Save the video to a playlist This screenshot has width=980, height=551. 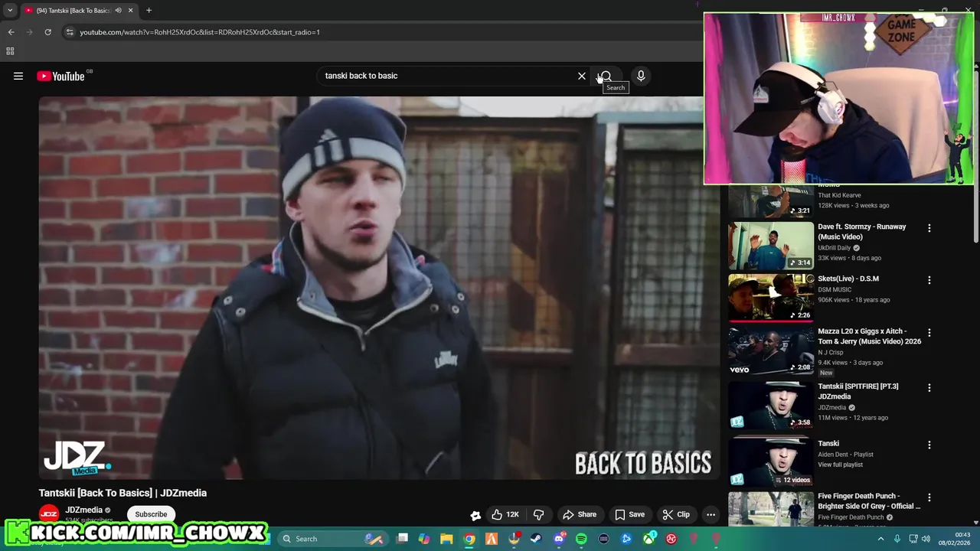629,514
